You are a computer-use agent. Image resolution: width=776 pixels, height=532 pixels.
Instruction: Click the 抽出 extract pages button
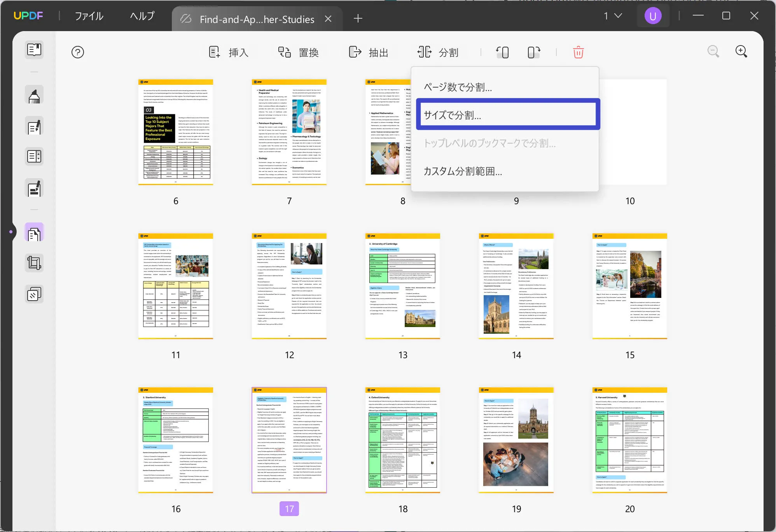[x=369, y=52]
